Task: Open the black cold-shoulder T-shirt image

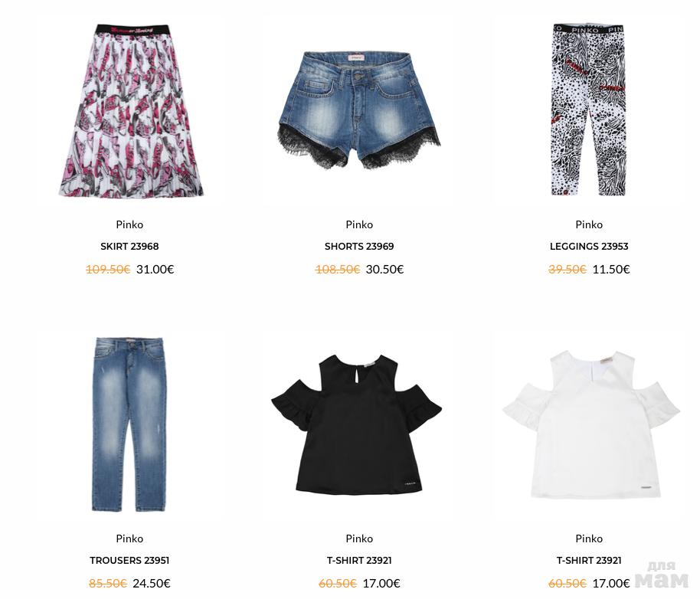Action: [x=357, y=424]
